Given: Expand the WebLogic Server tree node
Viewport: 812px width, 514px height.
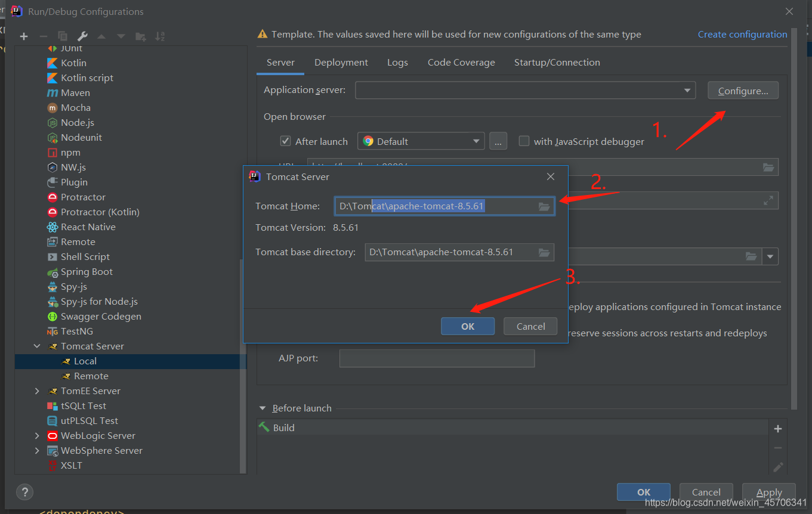Looking at the screenshot, I should pos(37,435).
